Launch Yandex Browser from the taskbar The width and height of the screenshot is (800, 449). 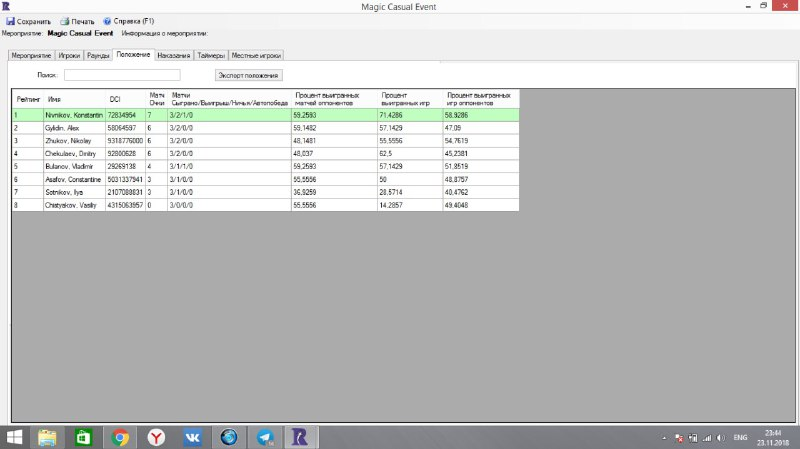coord(157,437)
